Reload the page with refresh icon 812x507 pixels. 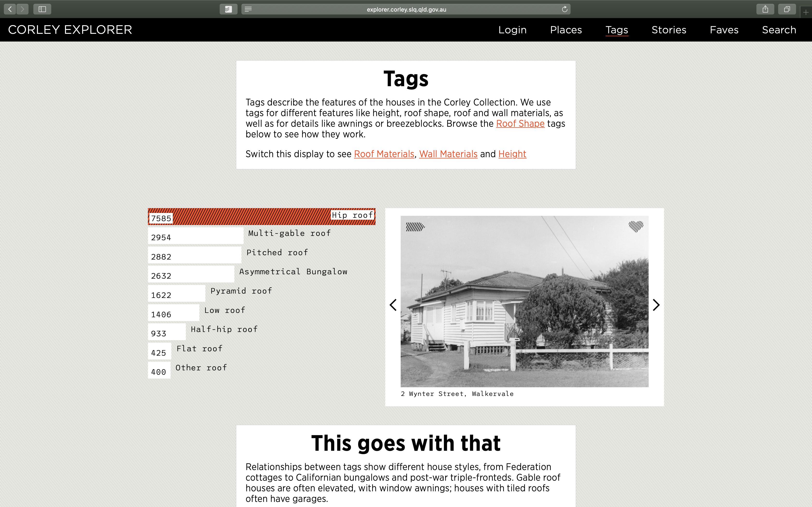pyautogui.click(x=565, y=9)
